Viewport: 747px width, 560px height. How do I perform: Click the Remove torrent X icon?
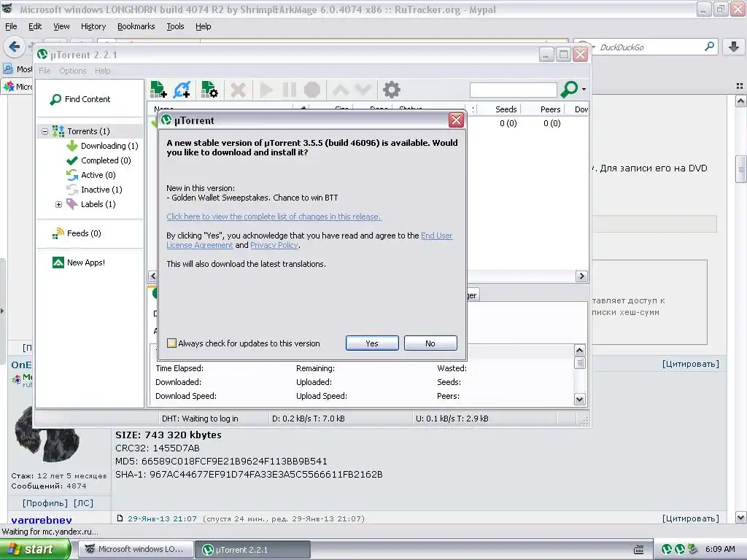click(238, 90)
